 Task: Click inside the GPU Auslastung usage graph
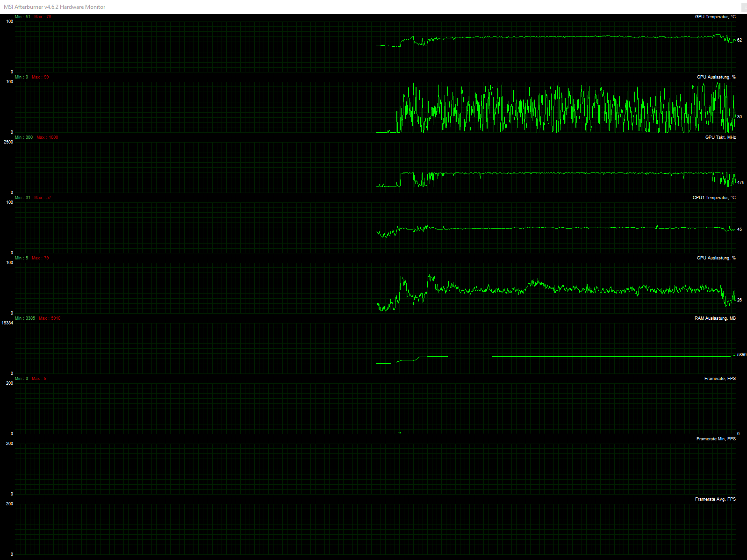point(375,107)
